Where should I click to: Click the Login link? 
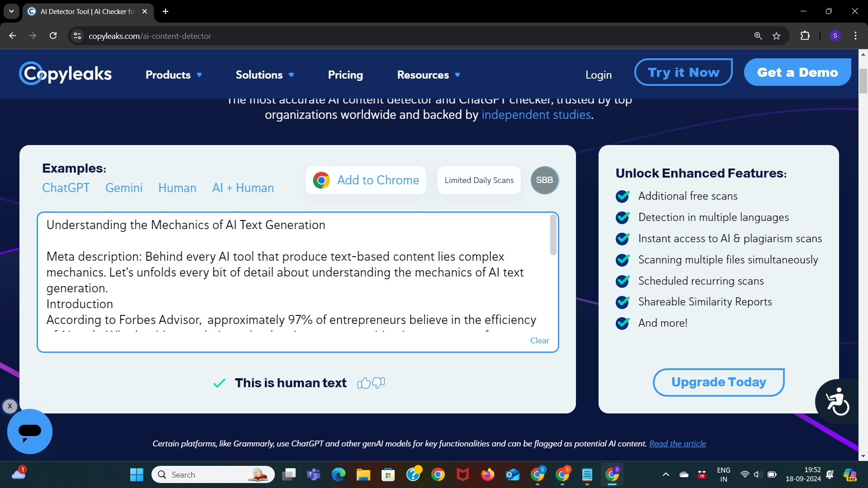[599, 75]
